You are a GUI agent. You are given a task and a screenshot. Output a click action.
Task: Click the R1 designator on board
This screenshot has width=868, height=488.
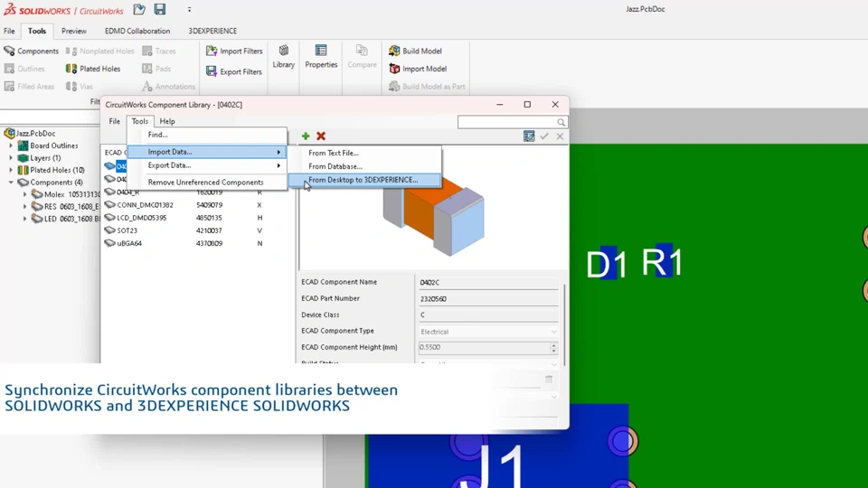pos(662,261)
